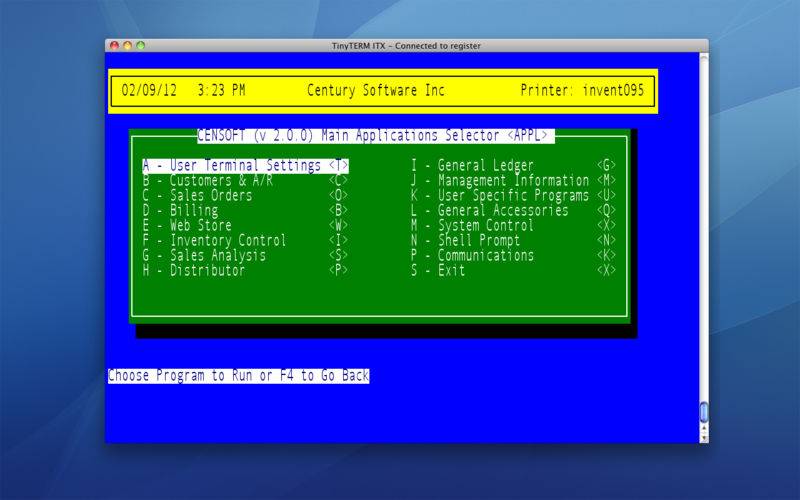Choose Sales Analysis option
This screenshot has height=500, width=800.
coord(245,255)
